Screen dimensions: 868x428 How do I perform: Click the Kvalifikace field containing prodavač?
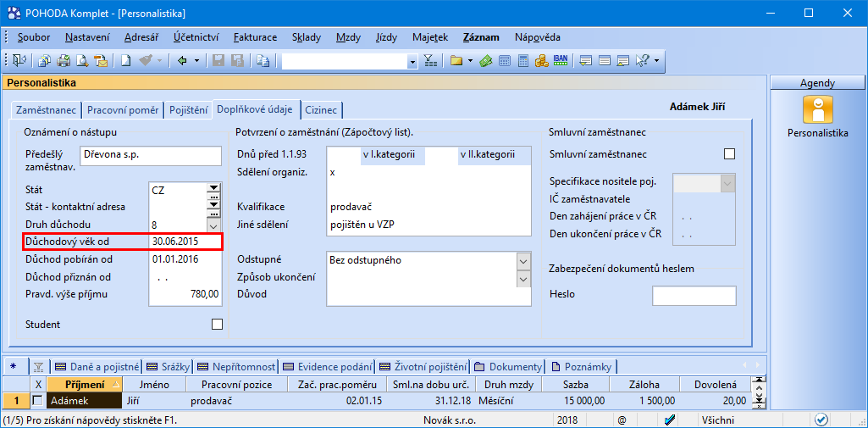coord(428,207)
